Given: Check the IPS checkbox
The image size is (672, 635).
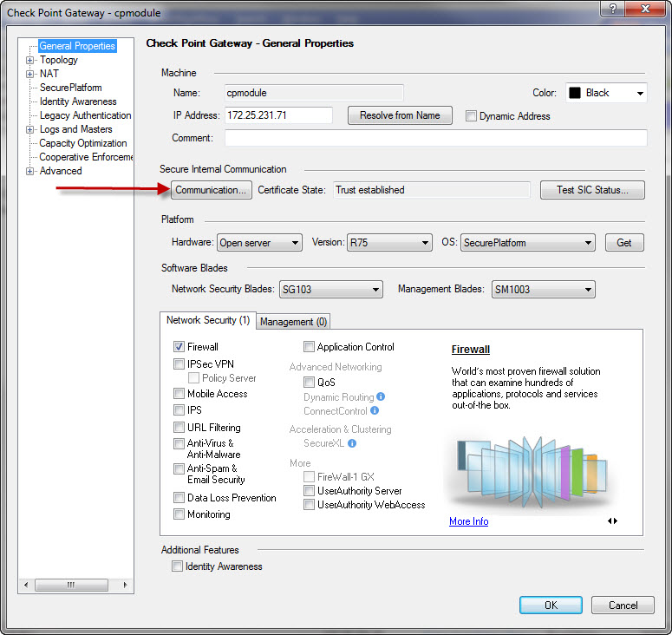Looking at the screenshot, I should coord(179,410).
